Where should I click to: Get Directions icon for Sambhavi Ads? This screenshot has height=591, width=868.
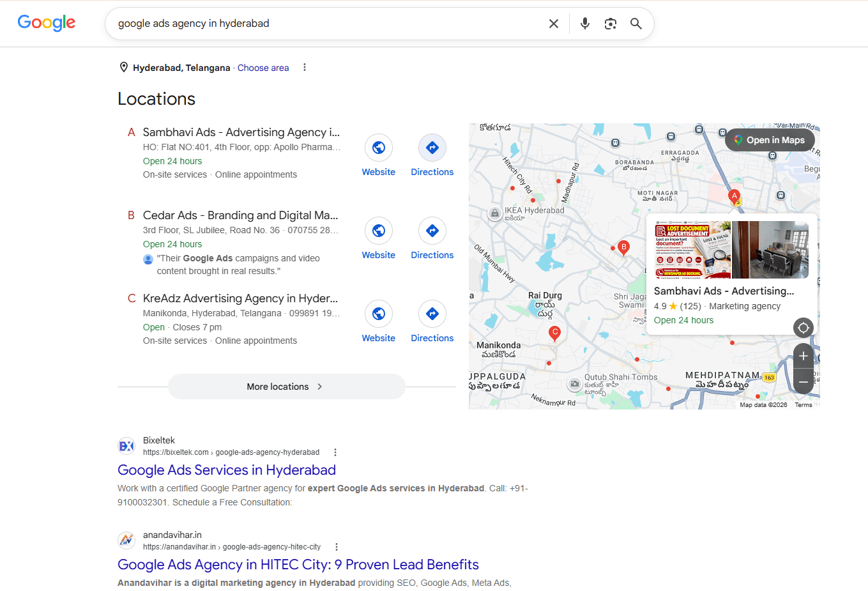point(432,148)
